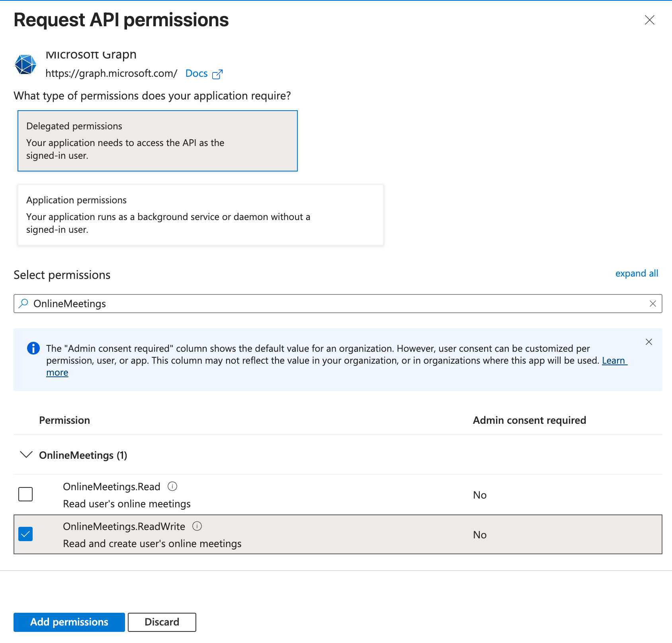Close the Request API permissions panel
672x643 pixels.
(x=650, y=20)
